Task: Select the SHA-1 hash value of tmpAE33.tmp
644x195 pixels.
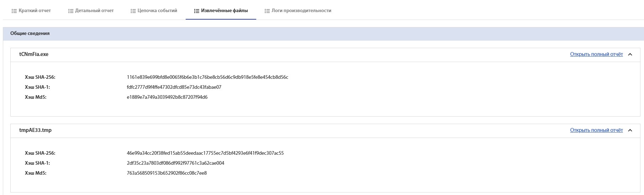Action: point(175,163)
